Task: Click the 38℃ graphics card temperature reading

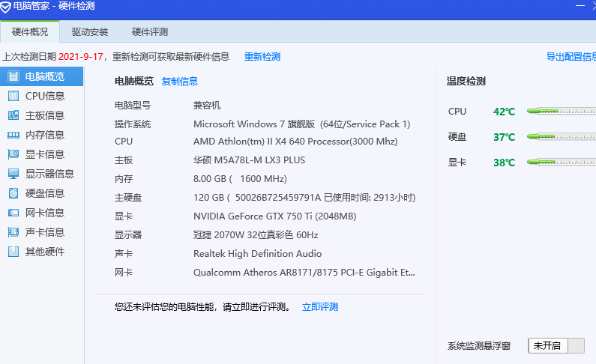Action: [504, 163]
